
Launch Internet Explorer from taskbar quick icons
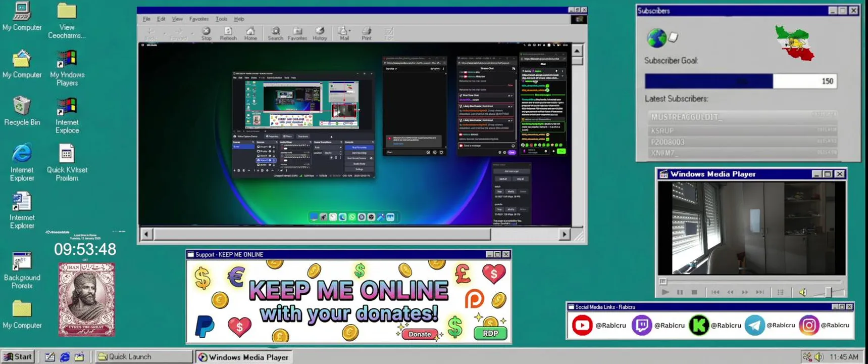point(65,357)
